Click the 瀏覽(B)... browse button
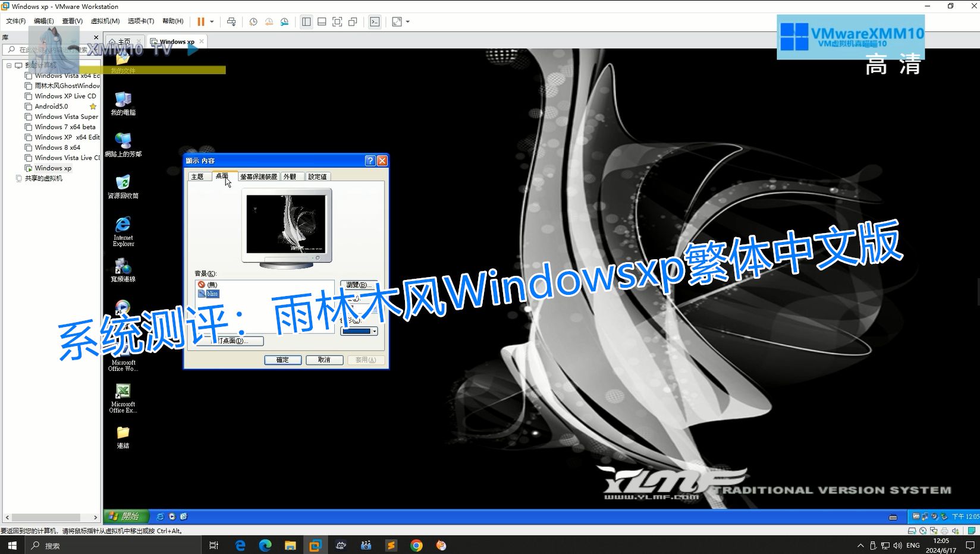The height and width of the screenshot is (554, 980). tap(359, 285)
